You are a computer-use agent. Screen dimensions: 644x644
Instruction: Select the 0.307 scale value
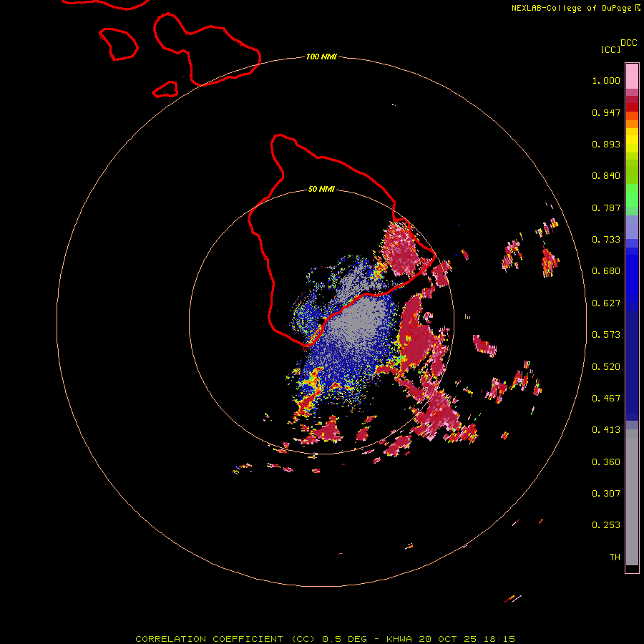click(606, 493)
